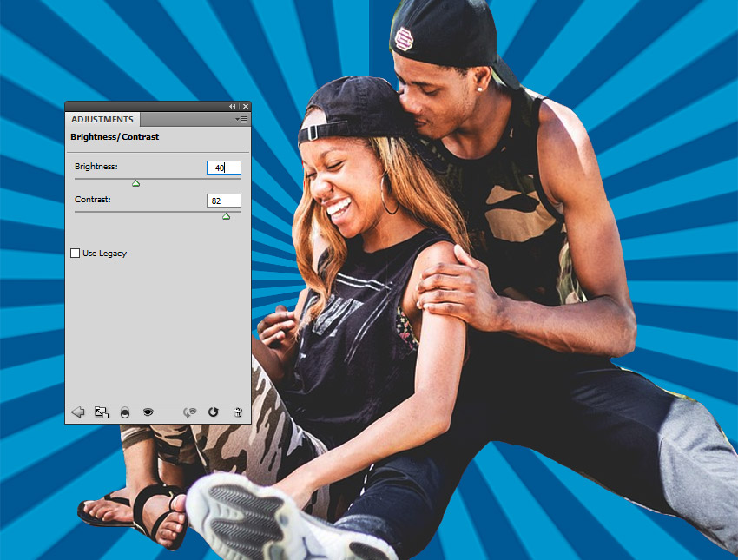This screenshot has width=738, height=560.
Task: Click the Brightness value input field
Action: (223, 168)
